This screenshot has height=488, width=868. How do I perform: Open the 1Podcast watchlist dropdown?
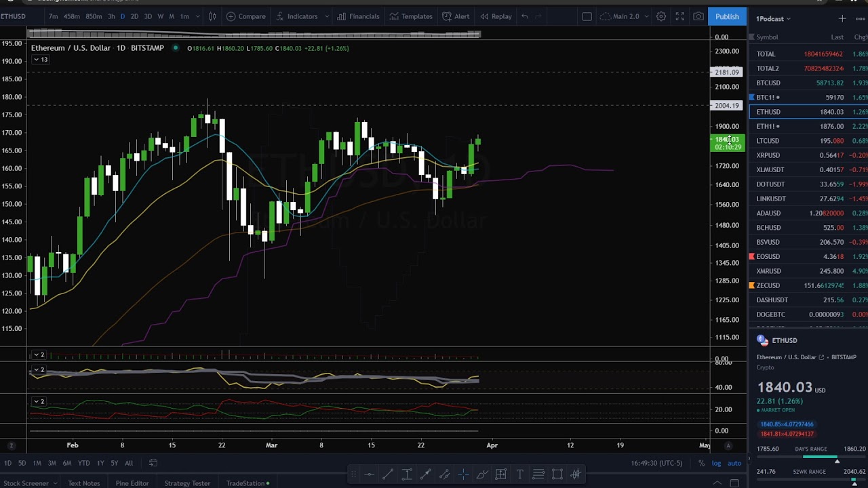pos(774,18)
